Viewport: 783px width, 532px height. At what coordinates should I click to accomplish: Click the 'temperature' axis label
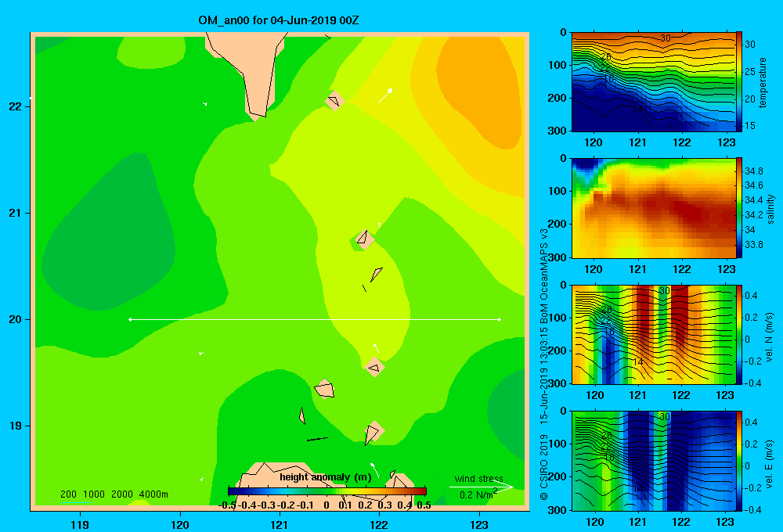(x=763, y=82)
